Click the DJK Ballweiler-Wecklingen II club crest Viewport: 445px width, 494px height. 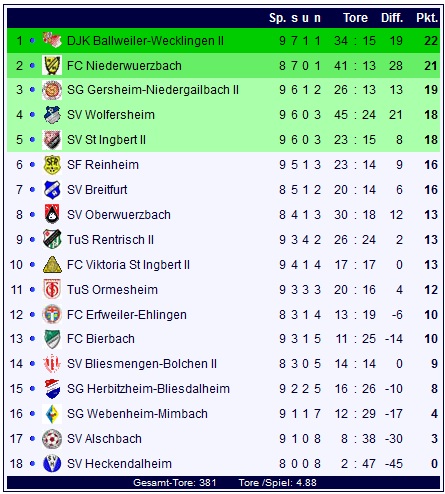click(52, 40)
